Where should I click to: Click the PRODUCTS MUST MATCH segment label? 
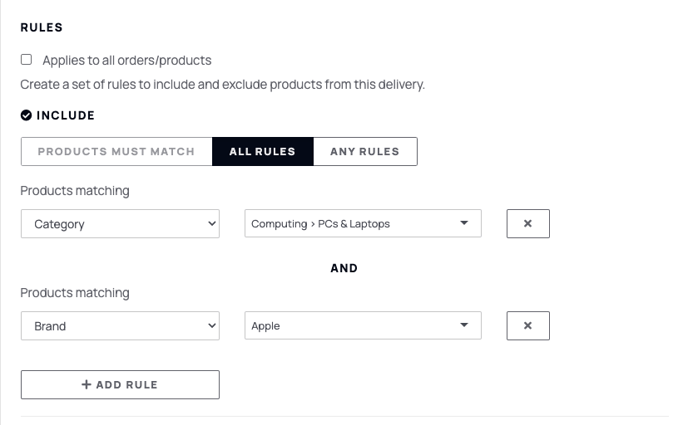point(116,151)
